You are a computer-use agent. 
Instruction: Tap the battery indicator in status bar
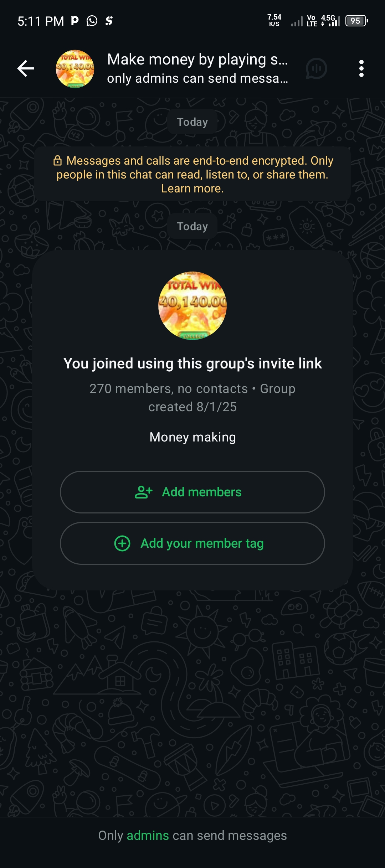coord(356,21)
